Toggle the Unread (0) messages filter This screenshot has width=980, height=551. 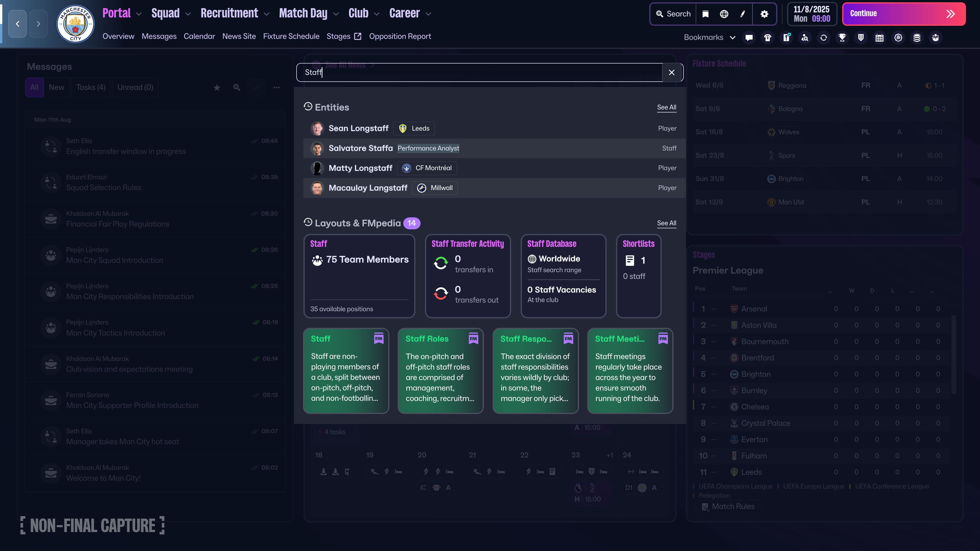(135, 87)
